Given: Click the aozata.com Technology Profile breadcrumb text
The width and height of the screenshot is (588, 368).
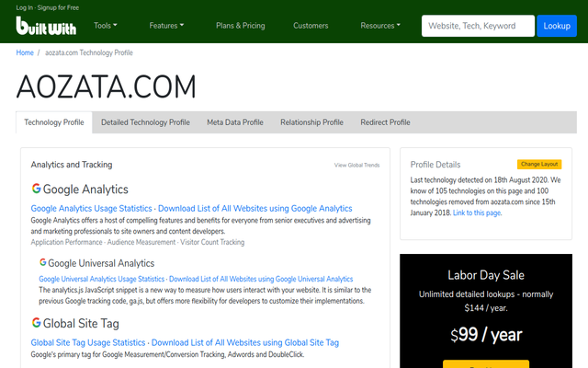Looking at the screenshot, I should pos(89,52).
